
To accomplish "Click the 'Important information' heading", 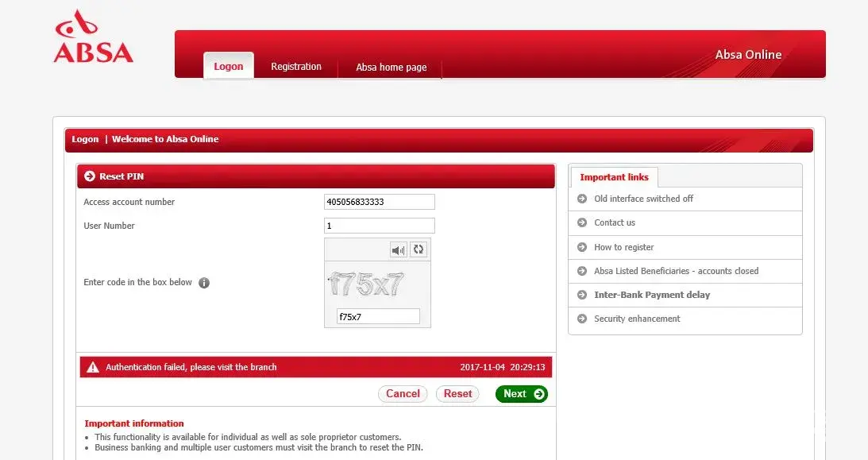I will point(134,423).
